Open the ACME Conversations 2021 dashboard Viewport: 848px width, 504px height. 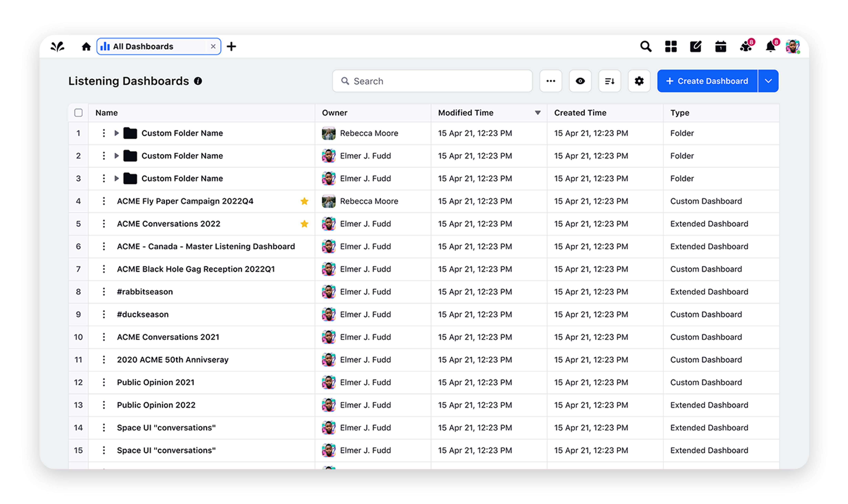point(168,337)
